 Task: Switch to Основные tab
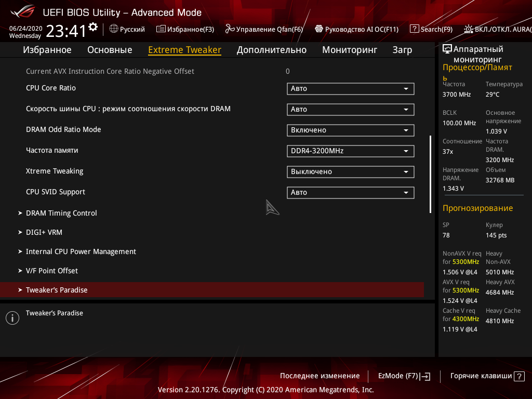tap(110, 50)
